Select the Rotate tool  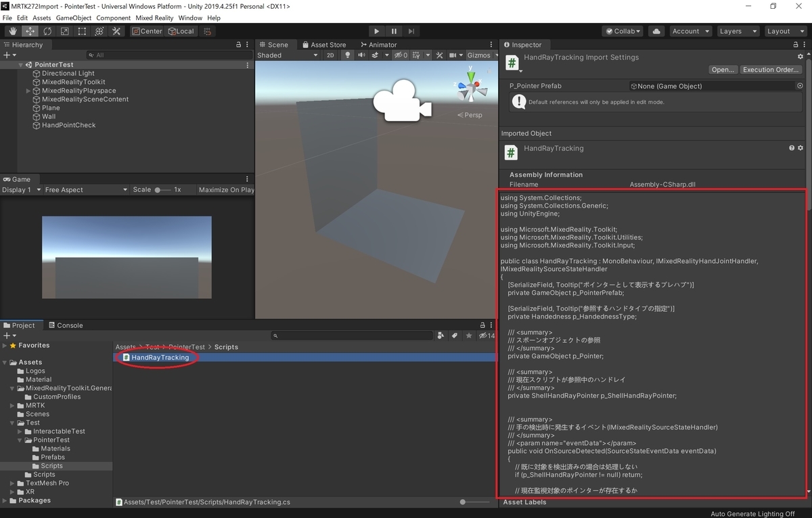tap(47, 31)
